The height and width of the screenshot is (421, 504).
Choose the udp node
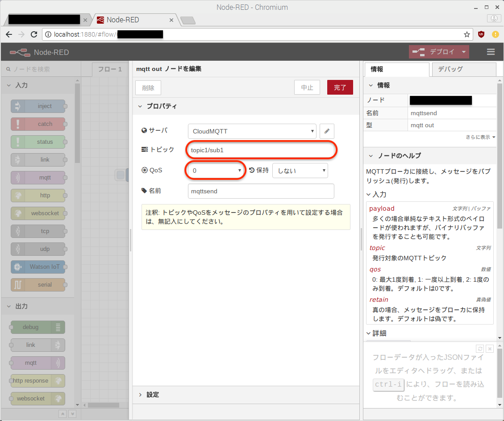click(x=38, y=249)
